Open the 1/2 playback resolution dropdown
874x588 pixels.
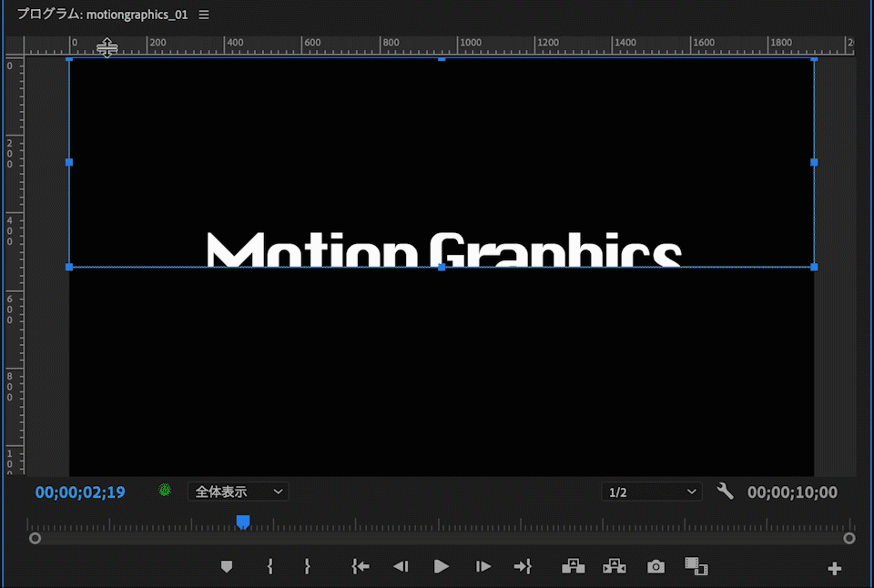tap(652, 492)
